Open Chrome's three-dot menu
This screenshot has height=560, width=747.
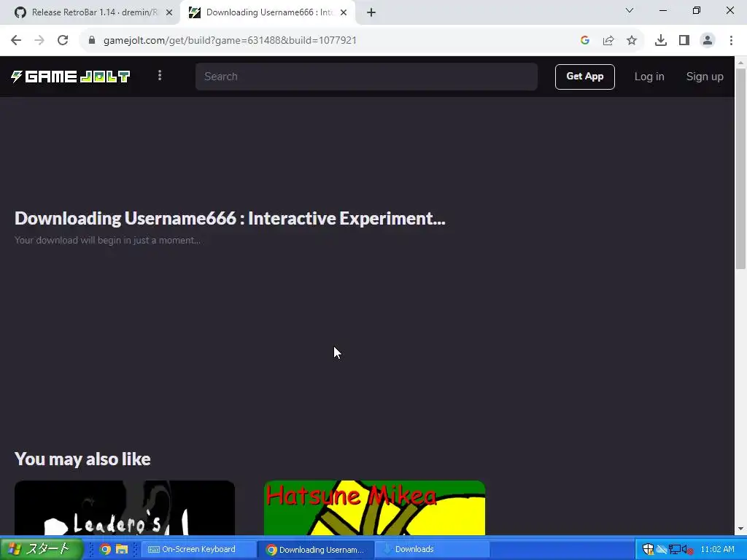pos(731,40)
